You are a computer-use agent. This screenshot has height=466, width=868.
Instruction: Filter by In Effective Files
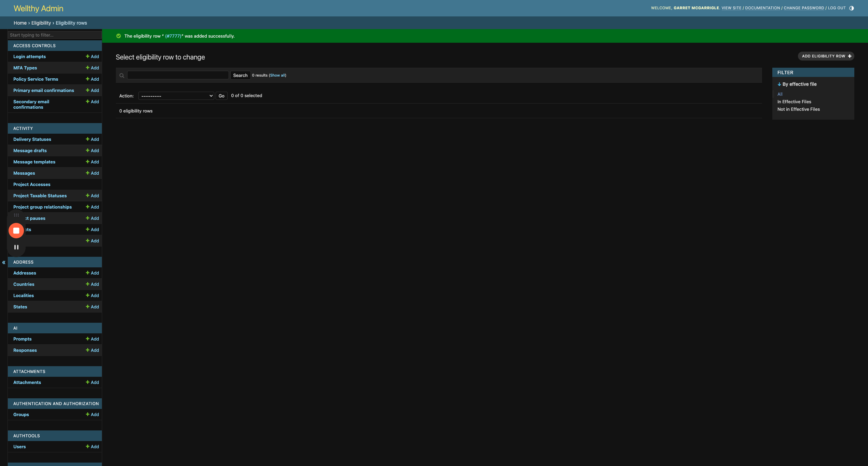pos(794,102)
